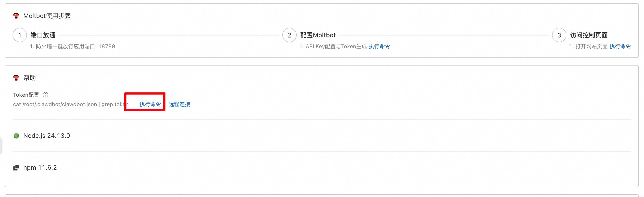
Task: Click the npm package icon
Action: point(16,168)
